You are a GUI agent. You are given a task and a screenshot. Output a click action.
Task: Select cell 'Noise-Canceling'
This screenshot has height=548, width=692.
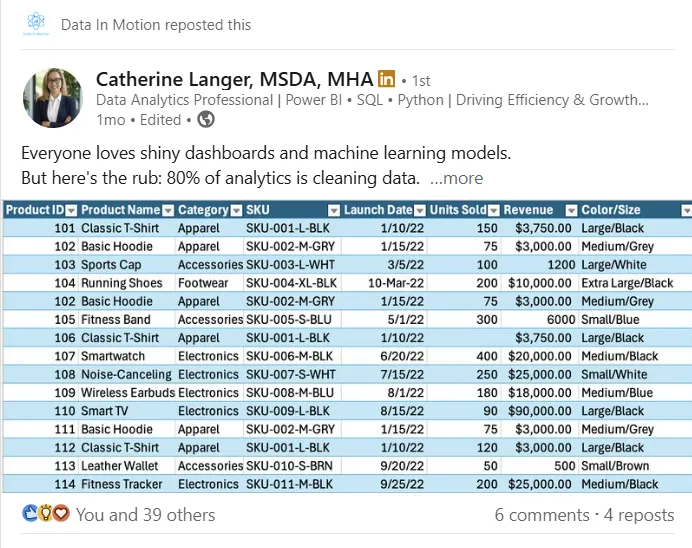[x=126, y=375]
